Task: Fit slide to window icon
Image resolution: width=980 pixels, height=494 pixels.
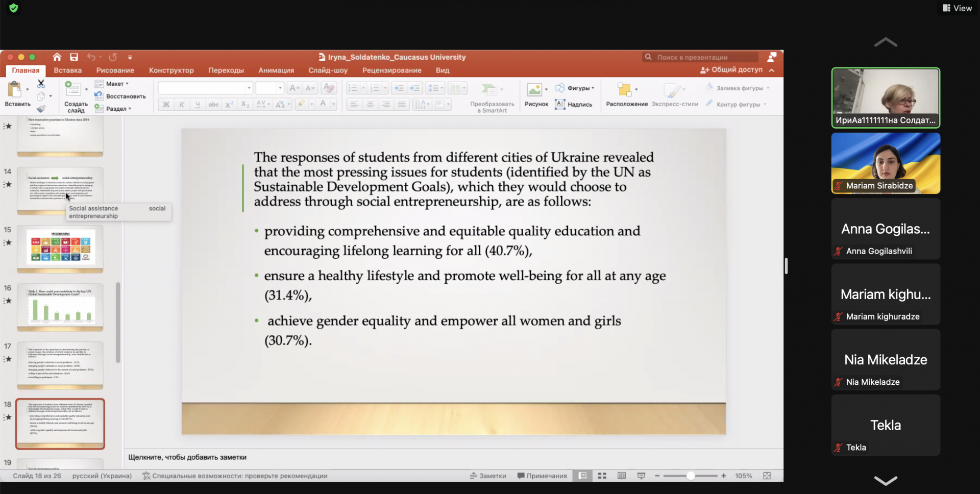Action: 767,476
